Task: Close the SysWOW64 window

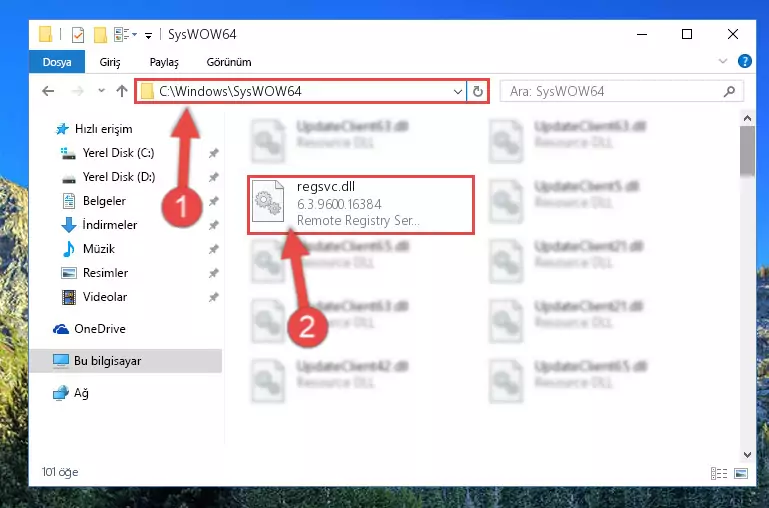Action: 733,34
